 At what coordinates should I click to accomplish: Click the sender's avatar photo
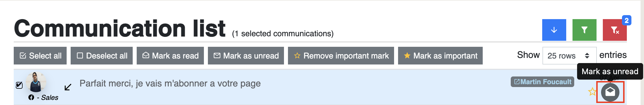click(36, 82)
